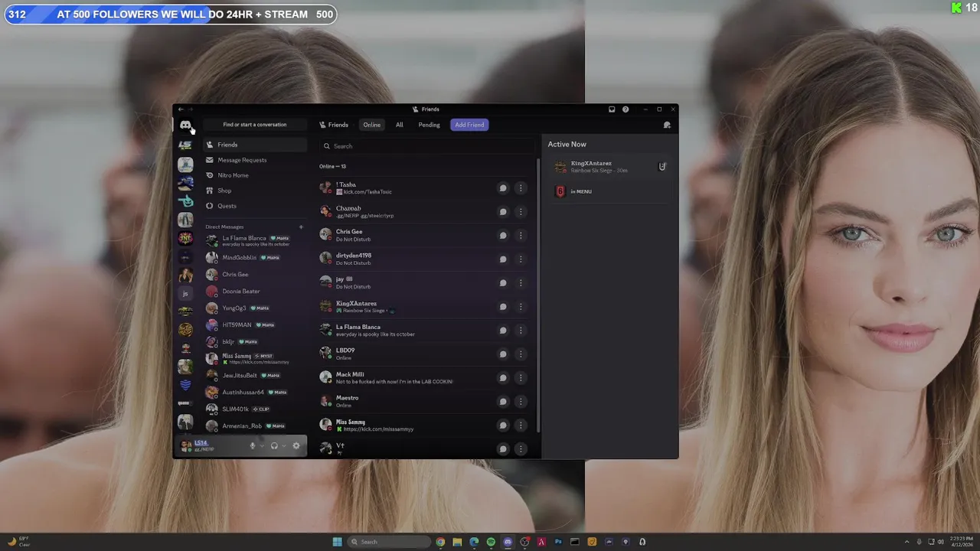Open DM with Austinhussar64
This screenshot has height=551, width=980.
pyautogui.click(x=255, y=393)
